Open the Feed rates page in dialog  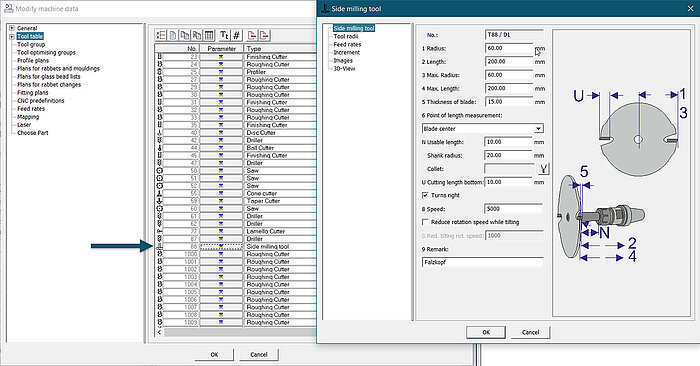pos(347,44)
